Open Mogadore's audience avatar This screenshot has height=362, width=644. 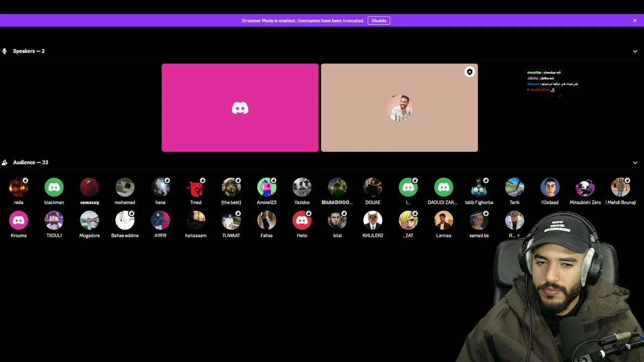pyautogui.click(x=90, y=221)
